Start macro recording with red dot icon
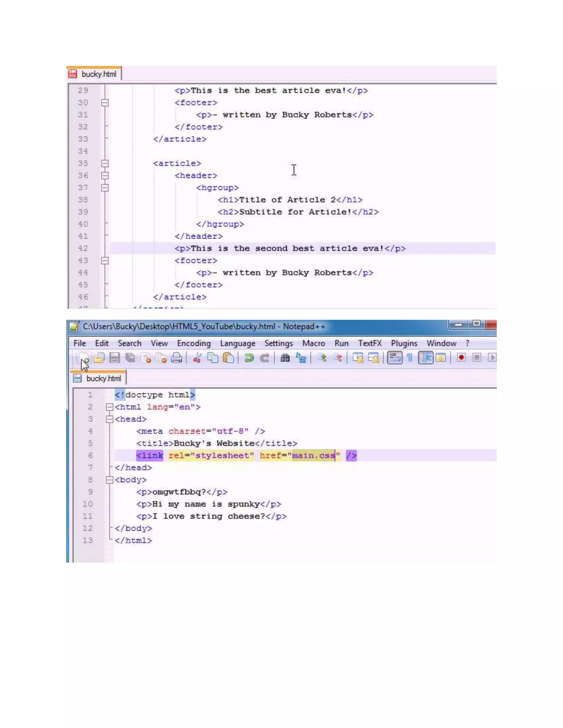 click(461, 358)
